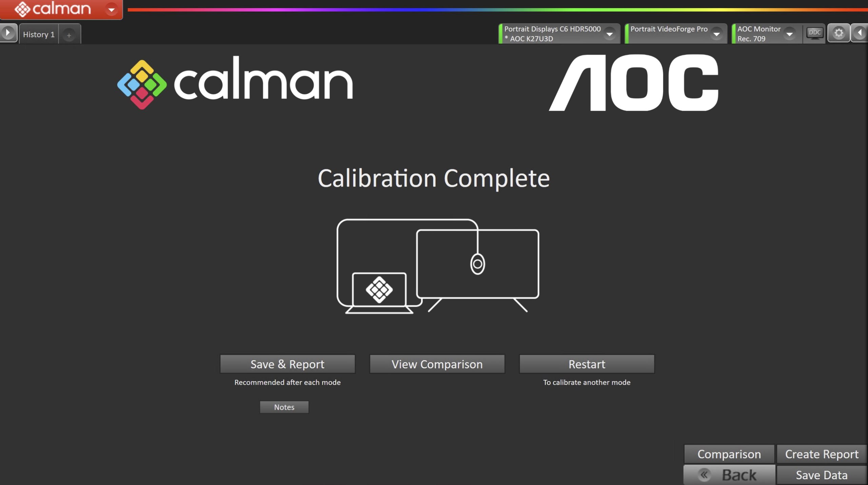Expand the Portrait VideoForge Pro source dropdown

716,34
